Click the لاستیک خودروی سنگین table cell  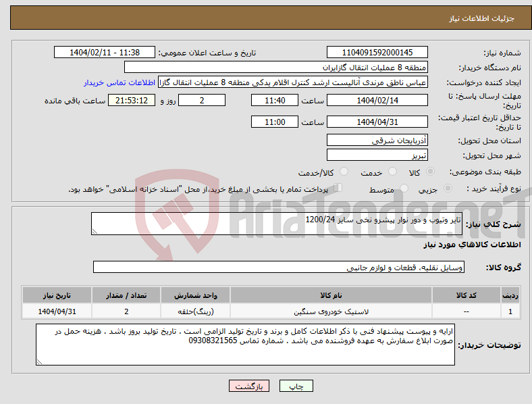[x=331, y=311]
